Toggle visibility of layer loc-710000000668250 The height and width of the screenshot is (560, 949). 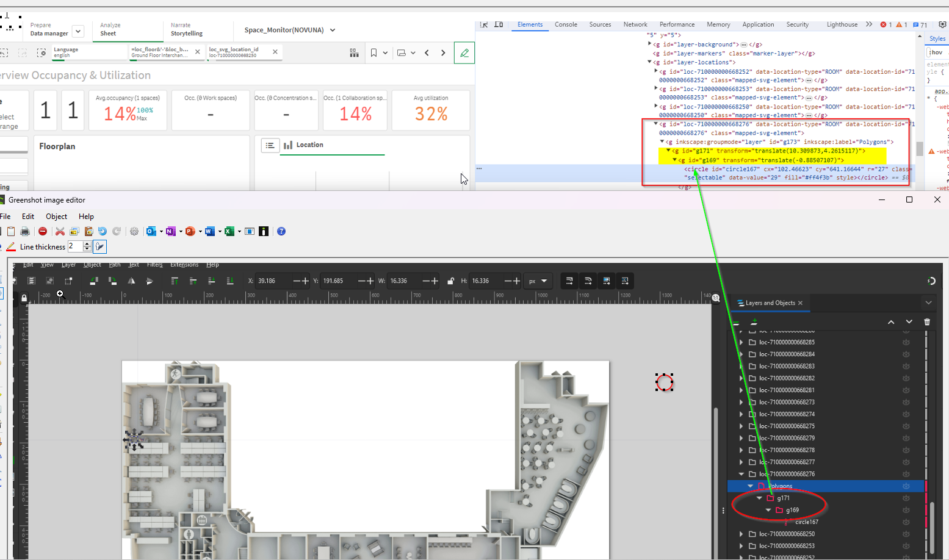click(x=906, y=534)
